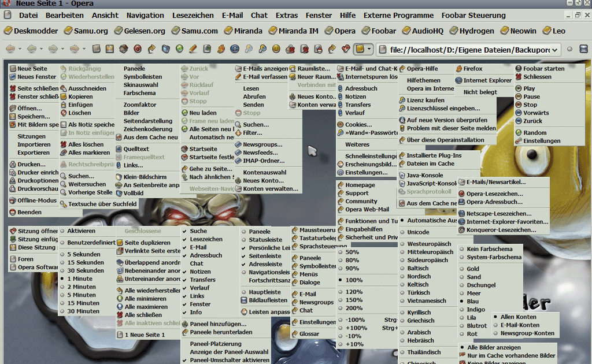Click the blue monitor-shaped toolbar icon
The image size is (592, 364).
166,49
